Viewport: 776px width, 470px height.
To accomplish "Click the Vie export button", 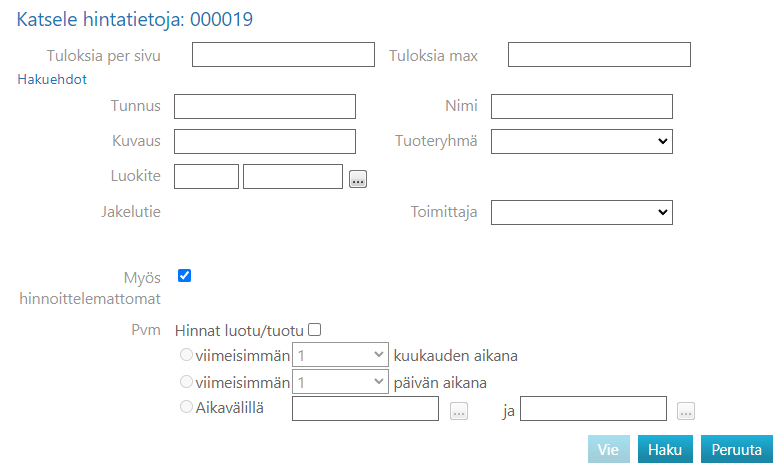I will pyautogui.click(x=608, y=450).
